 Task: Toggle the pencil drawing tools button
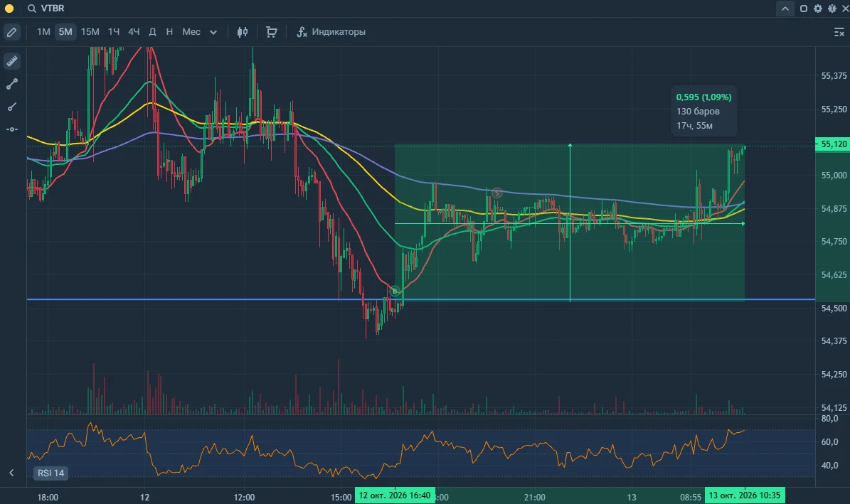[11, 32]
